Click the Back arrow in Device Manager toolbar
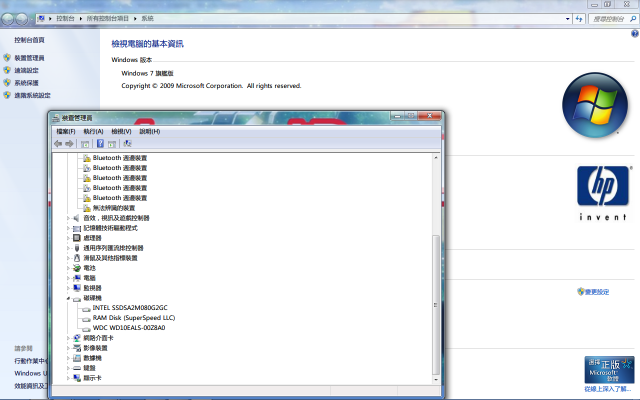The height and width of the screenshot is (400, 640). (58, 144)
